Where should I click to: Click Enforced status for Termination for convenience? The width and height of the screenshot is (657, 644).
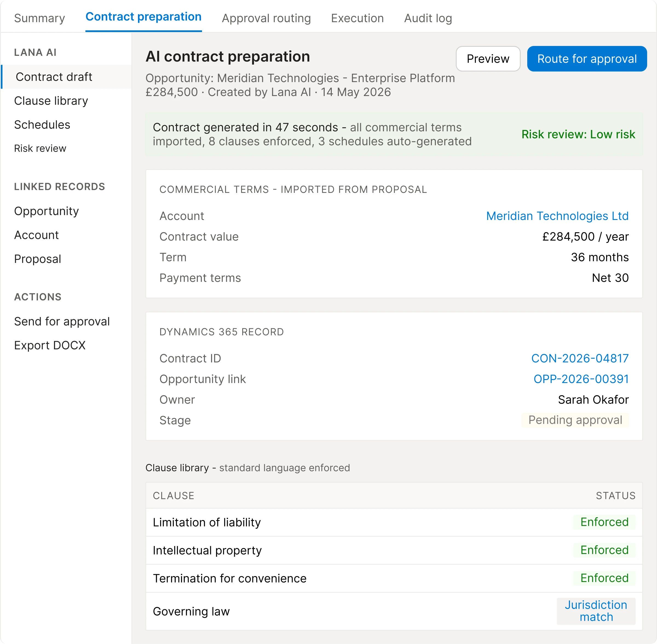604,578
